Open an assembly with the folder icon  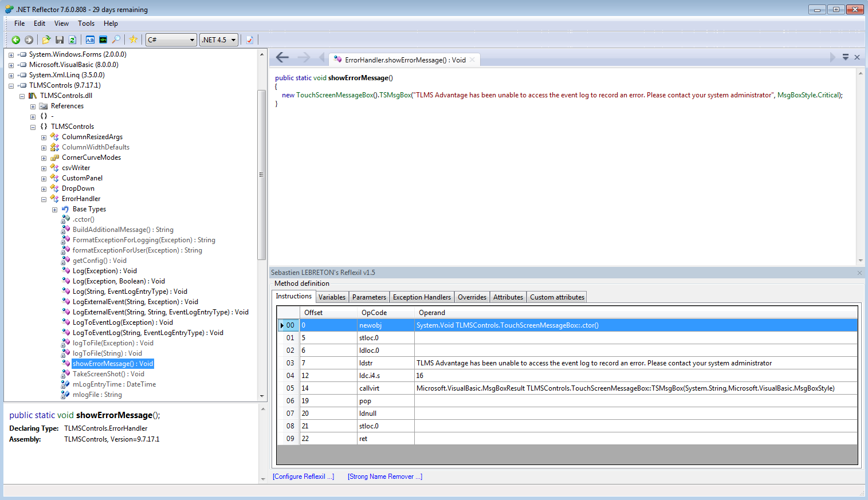(46, 40)
